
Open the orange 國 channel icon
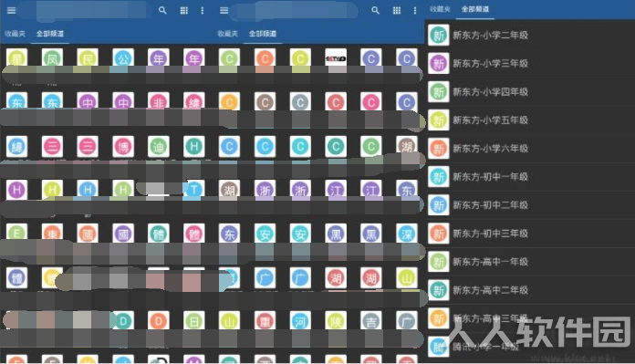click(88, 234)
